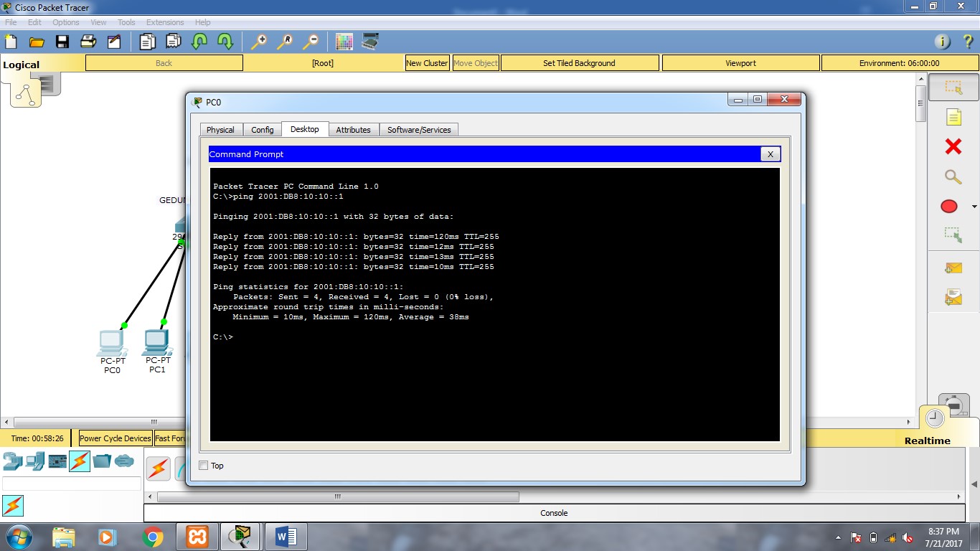This screenshot has height=551, width=980.
Task: Choose the red ellipse shape tool
Action: click(949, 207)
